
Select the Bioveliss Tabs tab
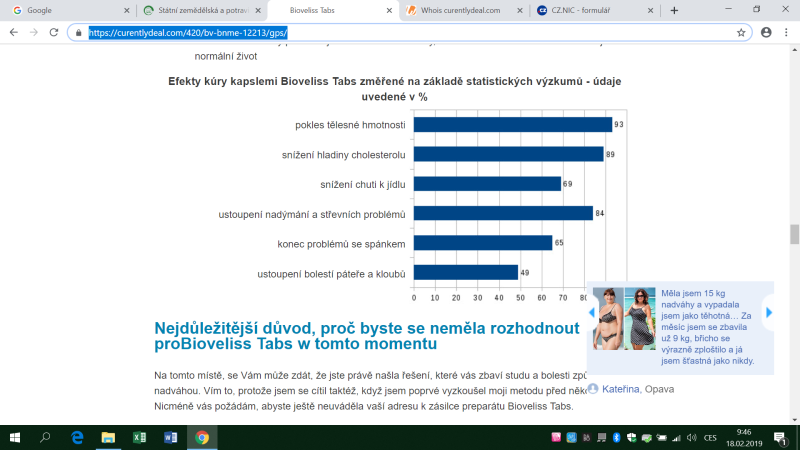332,10
